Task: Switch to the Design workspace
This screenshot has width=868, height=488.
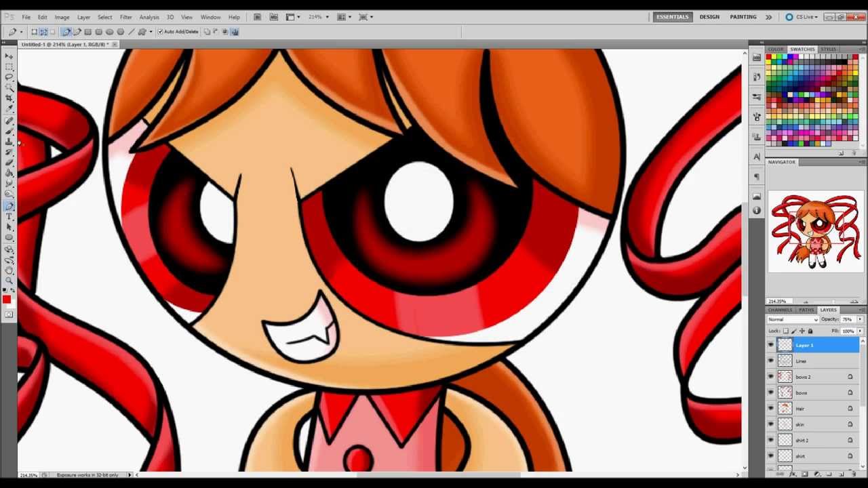Action: [x=709, y=17]
